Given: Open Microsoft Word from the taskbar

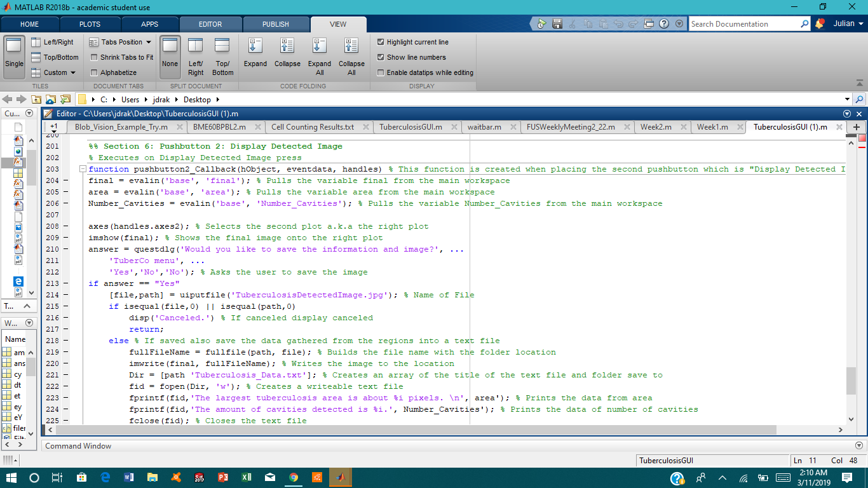Looking at the screenshot, I should (x=129, y=477).
